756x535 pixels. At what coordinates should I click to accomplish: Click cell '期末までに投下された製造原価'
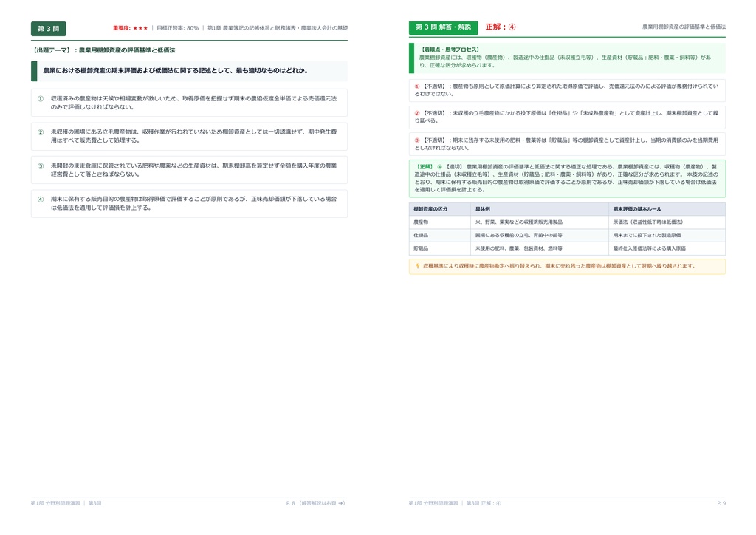pos(647,236)
